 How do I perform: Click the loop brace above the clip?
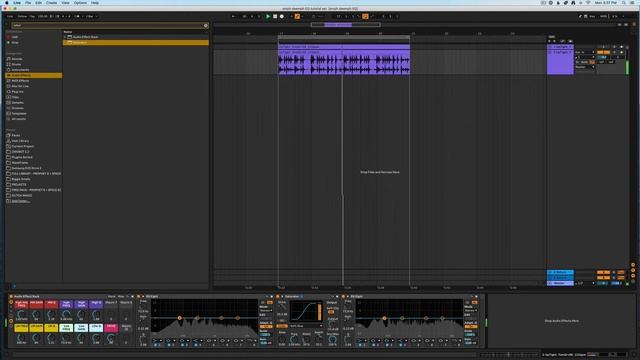[344, 38]
